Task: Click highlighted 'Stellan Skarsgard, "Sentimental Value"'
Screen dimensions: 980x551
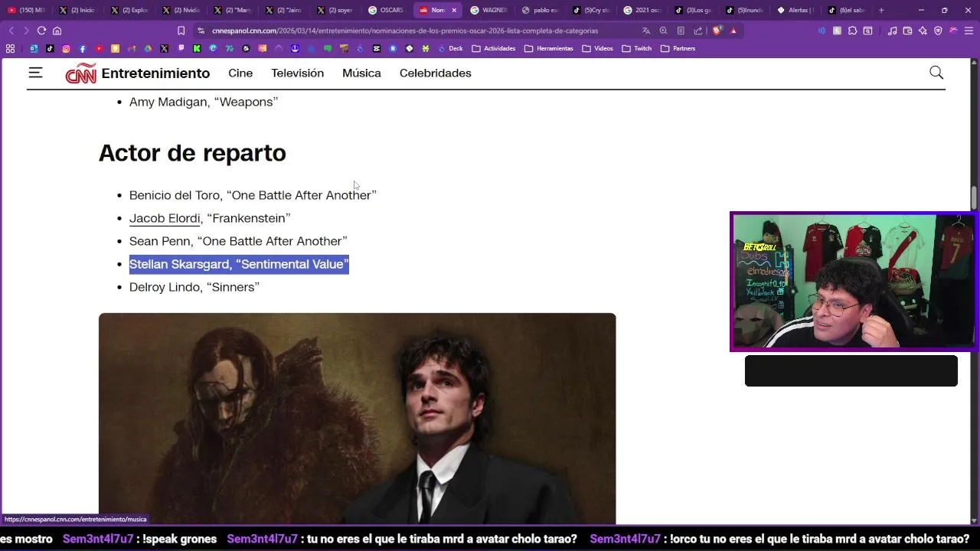Action: click(x=239, y=264)
